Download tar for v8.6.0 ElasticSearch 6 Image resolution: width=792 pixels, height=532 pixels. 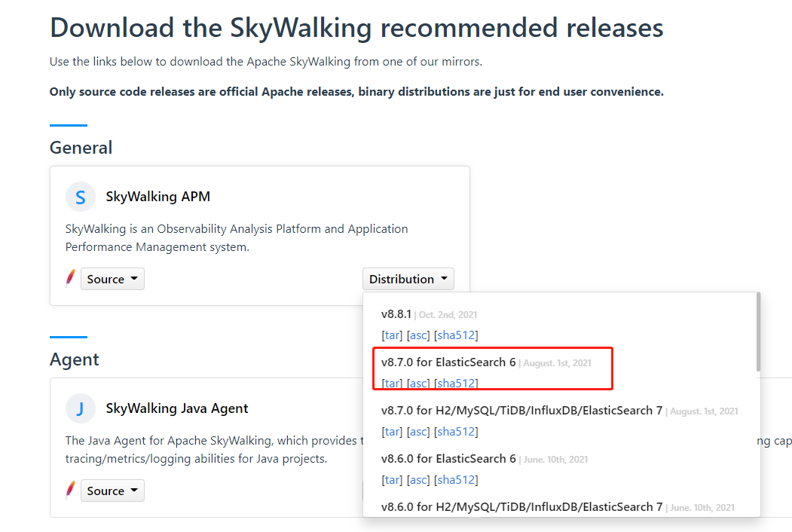(392, 480)
